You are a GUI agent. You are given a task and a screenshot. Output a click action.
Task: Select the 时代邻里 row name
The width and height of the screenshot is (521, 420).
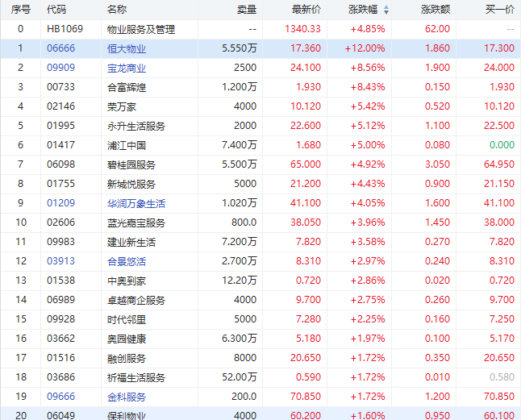coord(127,320)
